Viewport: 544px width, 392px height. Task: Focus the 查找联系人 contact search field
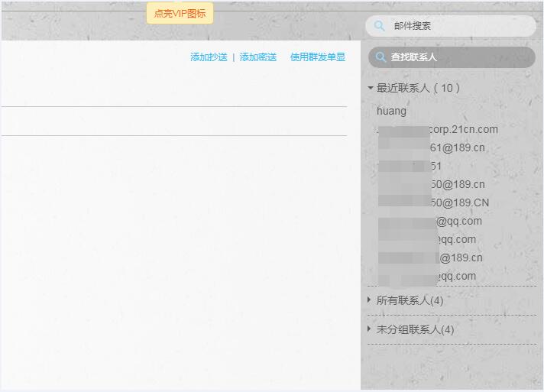pos(458,57)
